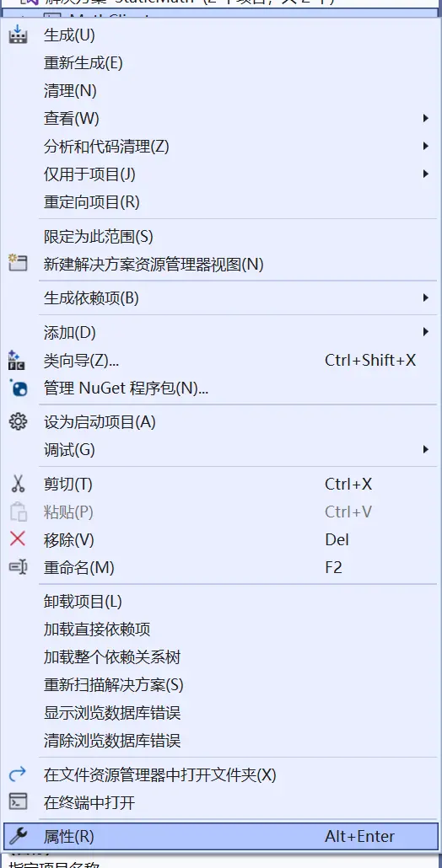Click the gear icon for 设为启动项目

pyautogui.click(x=19, y=422)
